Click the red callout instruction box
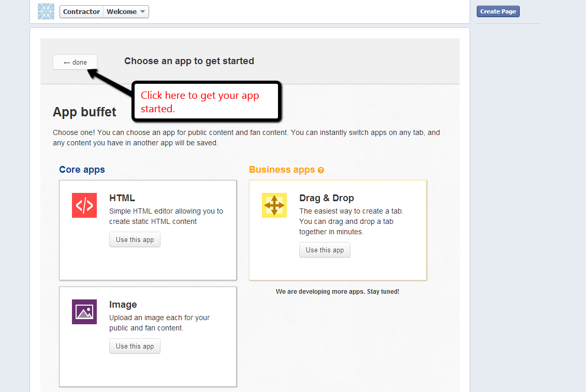The height and width of the screenshot is (392, 586). [x=206, y=102]
